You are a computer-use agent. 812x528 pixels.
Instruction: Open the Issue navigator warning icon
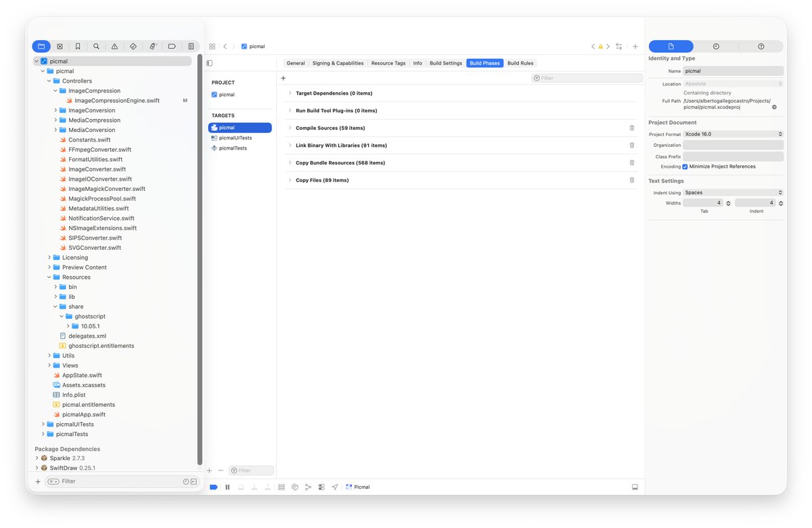(114, 46)
